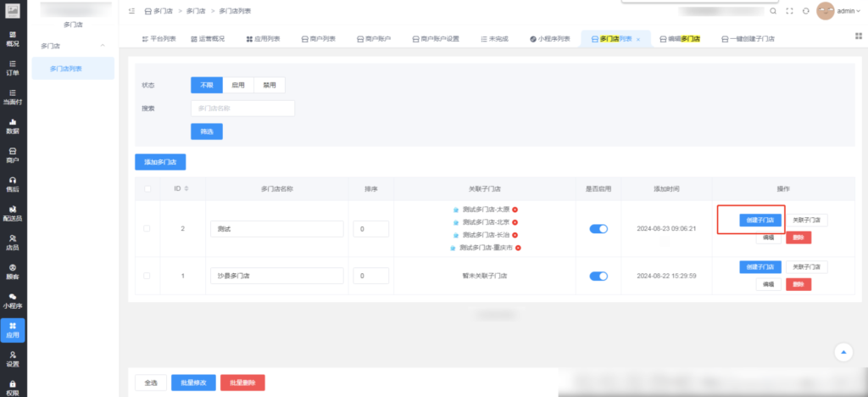Check the checkbox for row ID 1
The height and width of the screenshot is (397, 868).
click(147, 275)
